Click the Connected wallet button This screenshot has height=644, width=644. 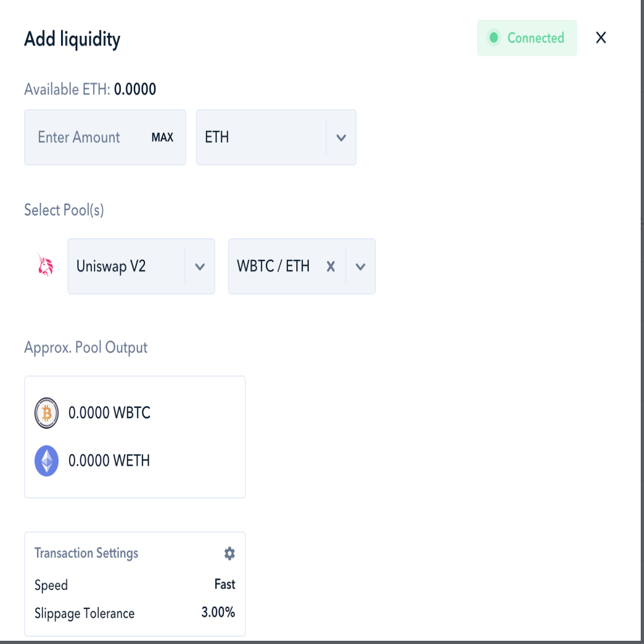527,38
